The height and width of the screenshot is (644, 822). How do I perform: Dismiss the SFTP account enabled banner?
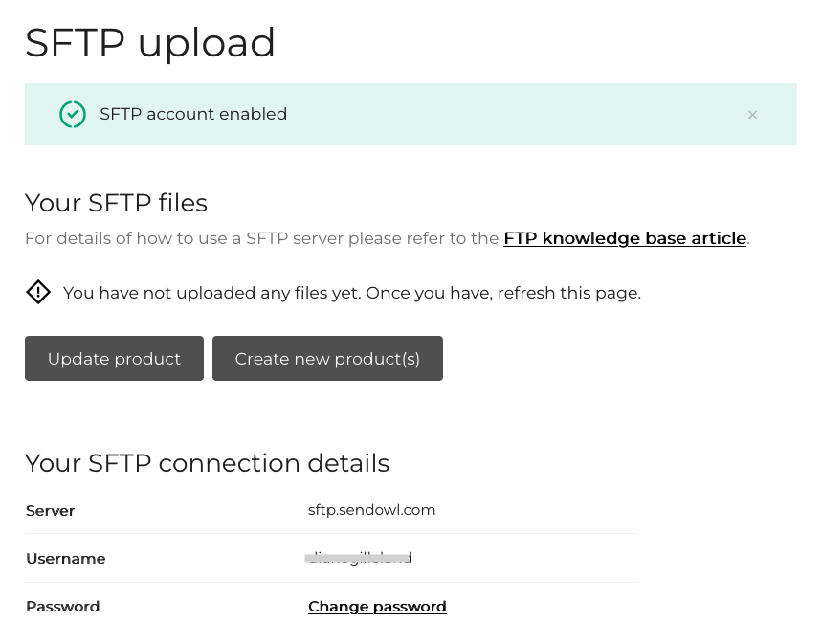coord(752,115)
